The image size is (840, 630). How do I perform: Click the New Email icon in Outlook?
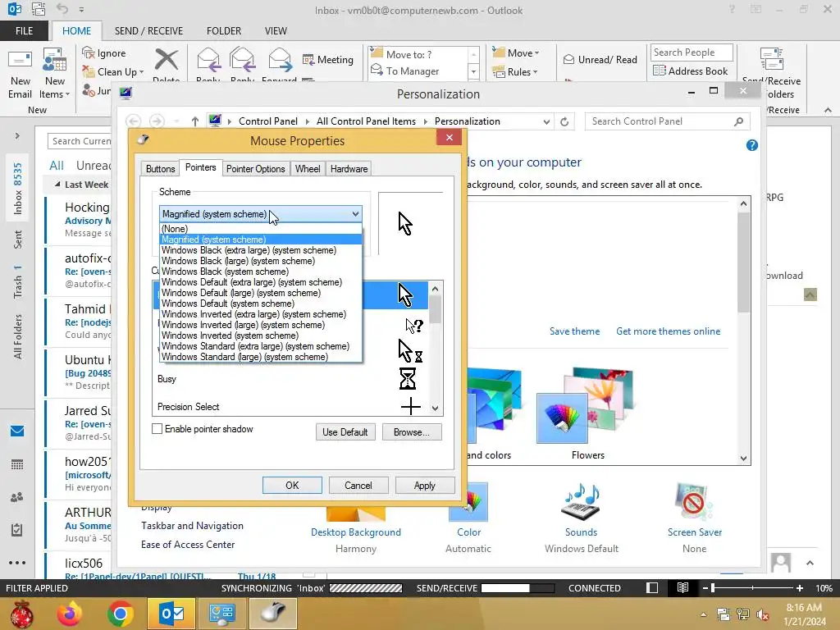click(20, 75)
